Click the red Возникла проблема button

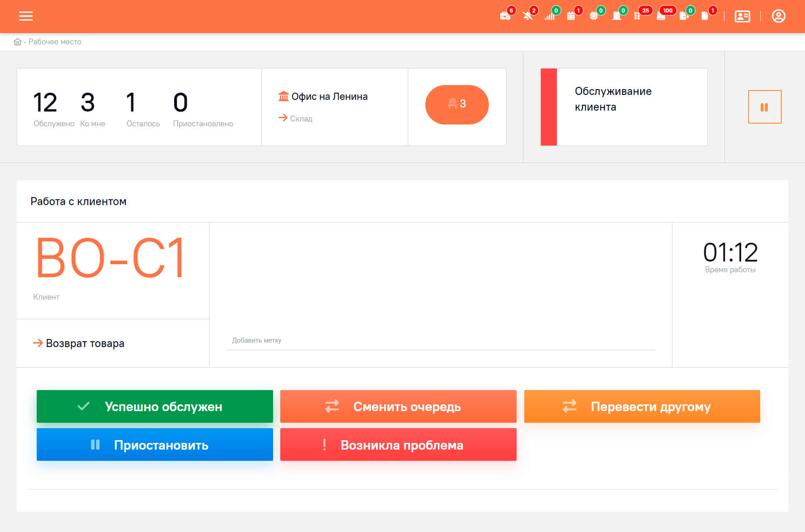point(398,444)
